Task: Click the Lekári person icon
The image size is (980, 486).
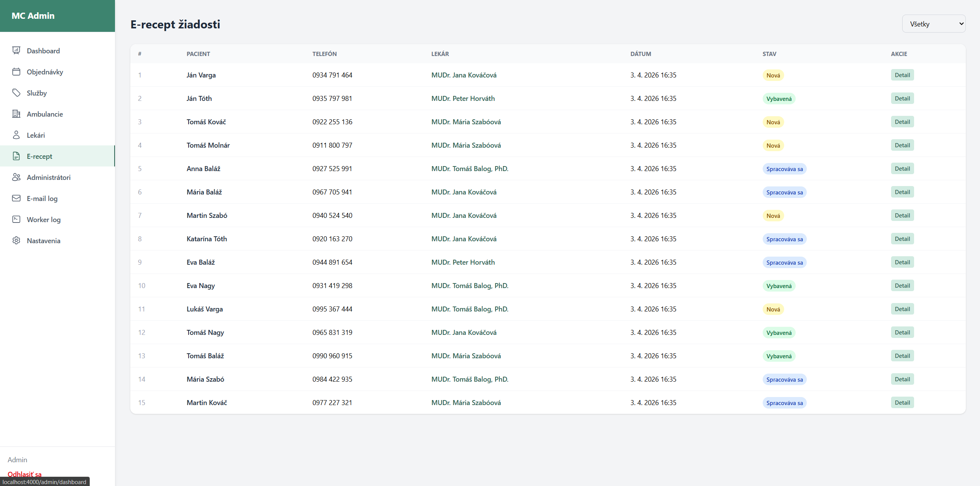Action: (16, 135)
